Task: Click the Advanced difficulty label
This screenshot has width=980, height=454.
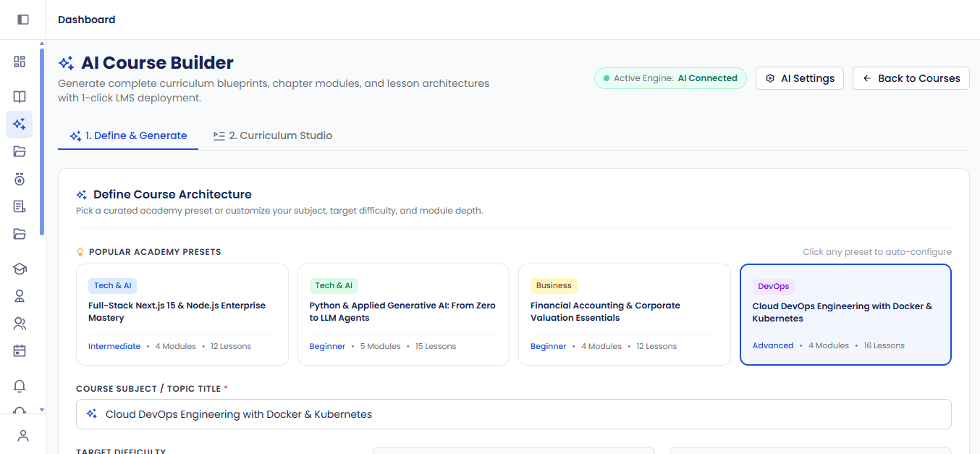Action: [773, 345]
